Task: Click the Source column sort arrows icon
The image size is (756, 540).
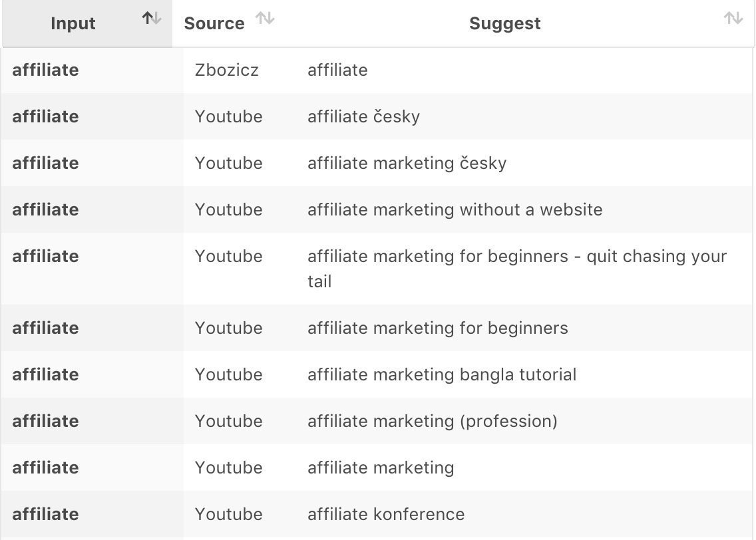Action: 265,19
